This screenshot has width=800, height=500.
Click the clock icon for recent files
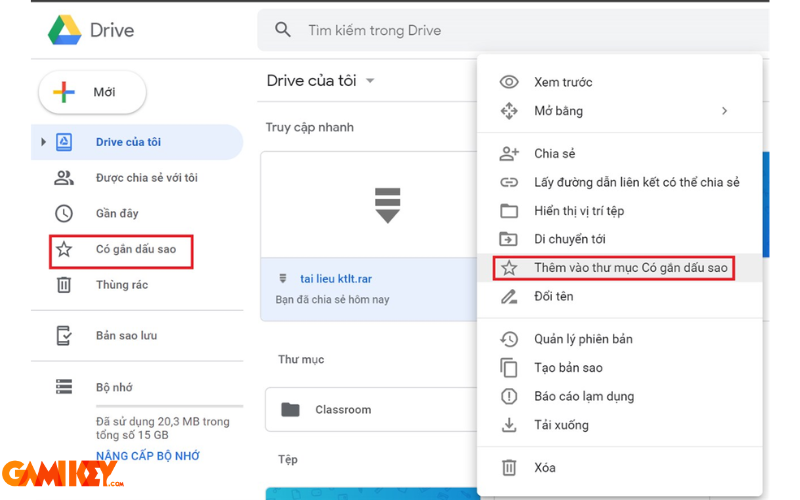[64, 213]
